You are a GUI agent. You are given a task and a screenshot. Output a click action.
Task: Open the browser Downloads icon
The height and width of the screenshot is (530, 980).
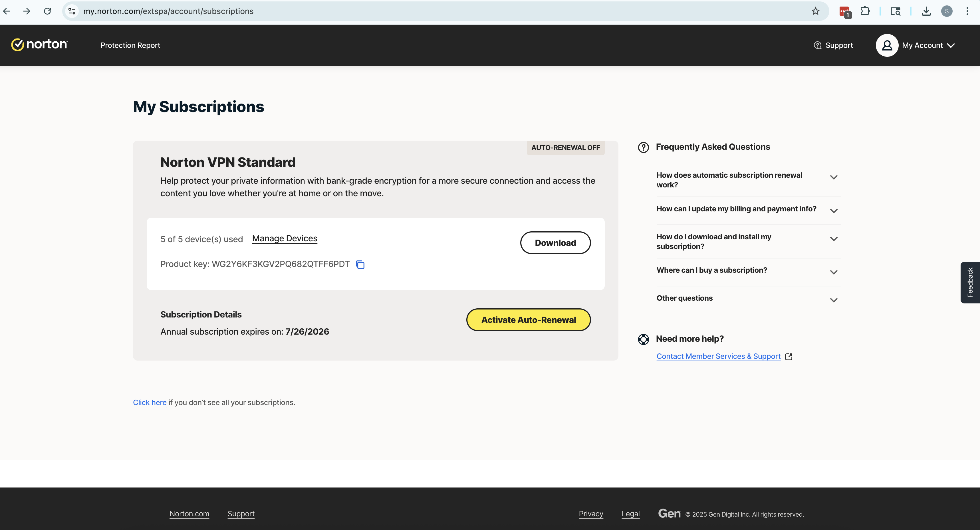[x=926, y=11]
